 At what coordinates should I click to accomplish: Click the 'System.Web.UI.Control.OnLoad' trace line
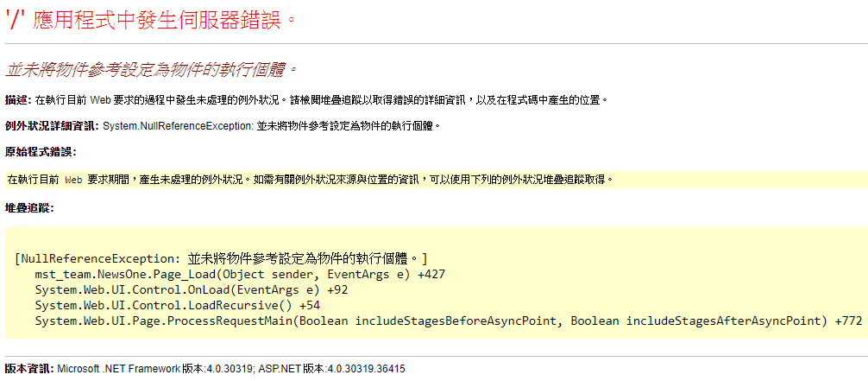pyautogui.click(x=191, y=290)
